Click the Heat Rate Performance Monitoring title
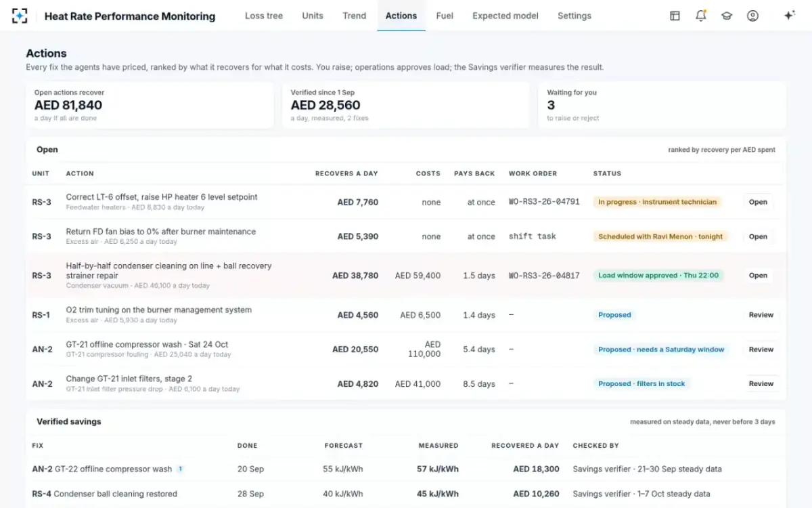The image size is (812, 508). point(130,16)
